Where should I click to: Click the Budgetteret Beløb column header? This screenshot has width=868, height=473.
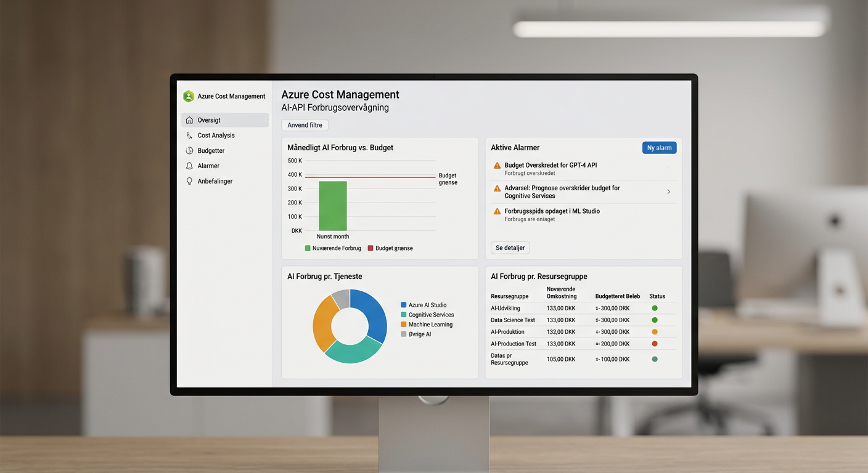(x=618, y=296)
